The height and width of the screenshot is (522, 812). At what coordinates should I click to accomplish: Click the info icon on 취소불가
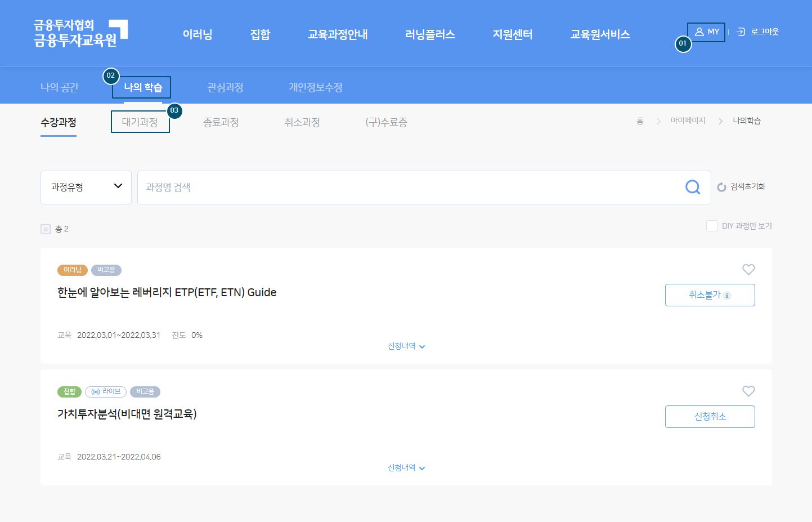[727, 296]
